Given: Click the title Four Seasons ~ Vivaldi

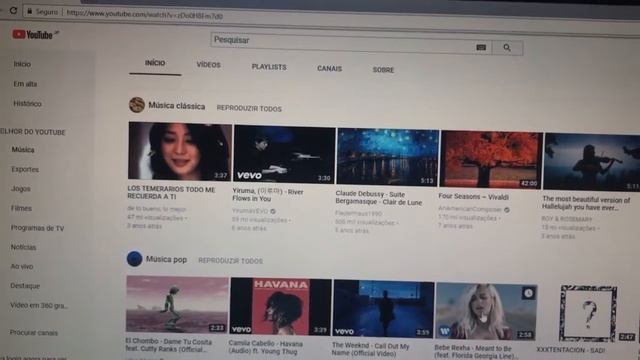Looking at the screenshot, I should pyautogui.click(x=473, y=197).
